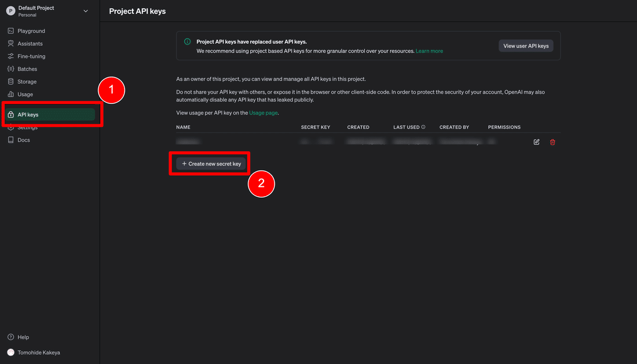
Task: Click the Playground icon in sidebar
Action: tap(11, 31)
